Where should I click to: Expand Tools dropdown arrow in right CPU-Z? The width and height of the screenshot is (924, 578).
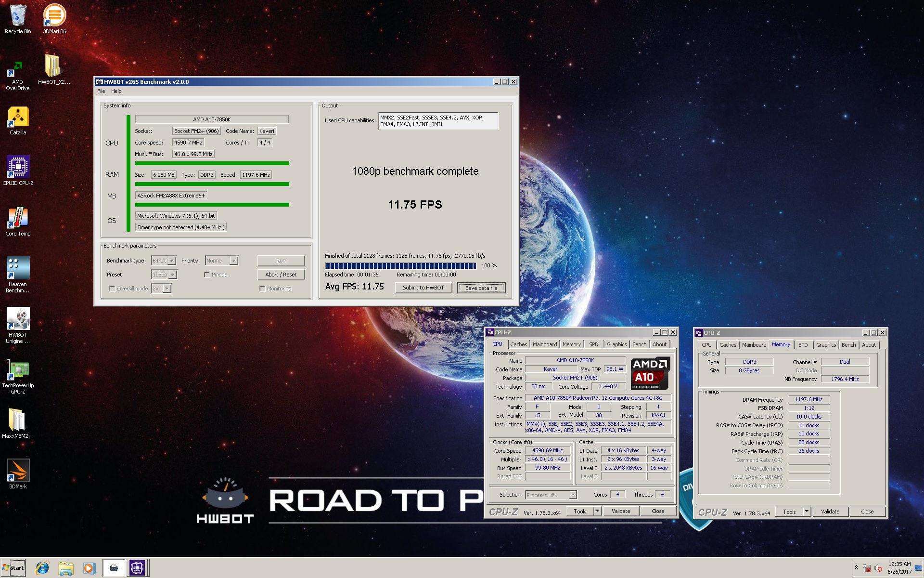(807, 512)
